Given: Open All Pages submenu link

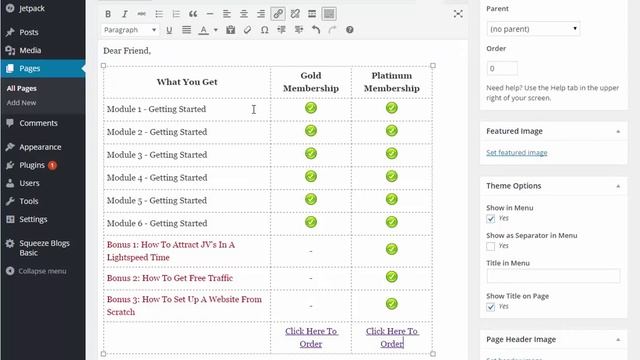Looking at the screenshot, I should coord(21,88).
